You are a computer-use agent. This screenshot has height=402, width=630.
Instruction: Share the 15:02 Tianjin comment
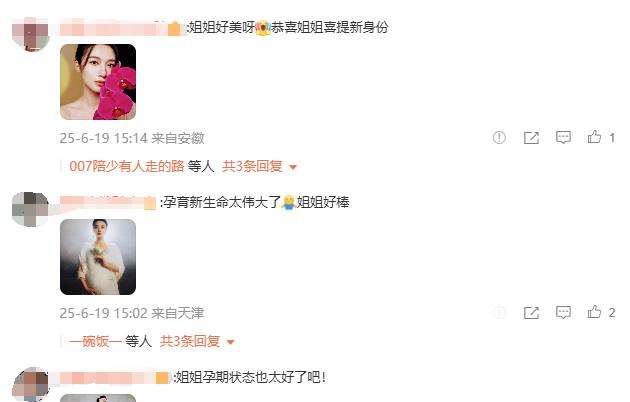[531, 312]
